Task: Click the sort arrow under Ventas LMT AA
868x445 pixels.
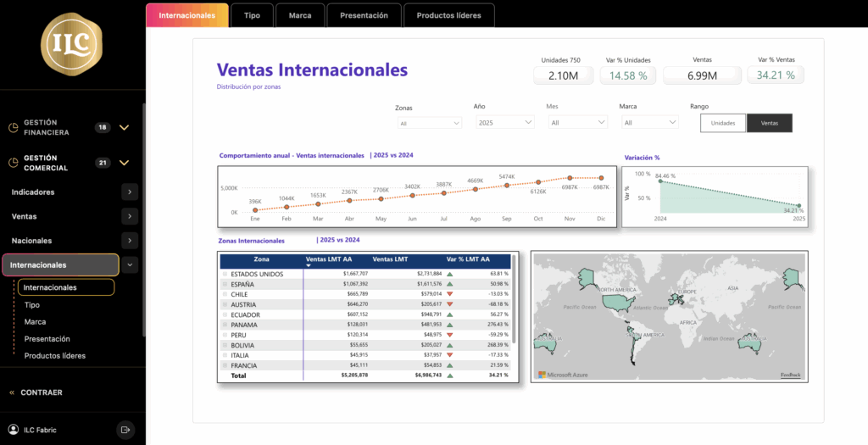Action: 309,266
